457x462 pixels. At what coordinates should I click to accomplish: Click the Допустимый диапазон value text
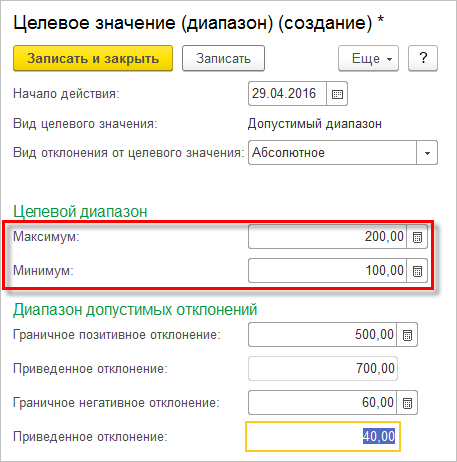(315, 124)
